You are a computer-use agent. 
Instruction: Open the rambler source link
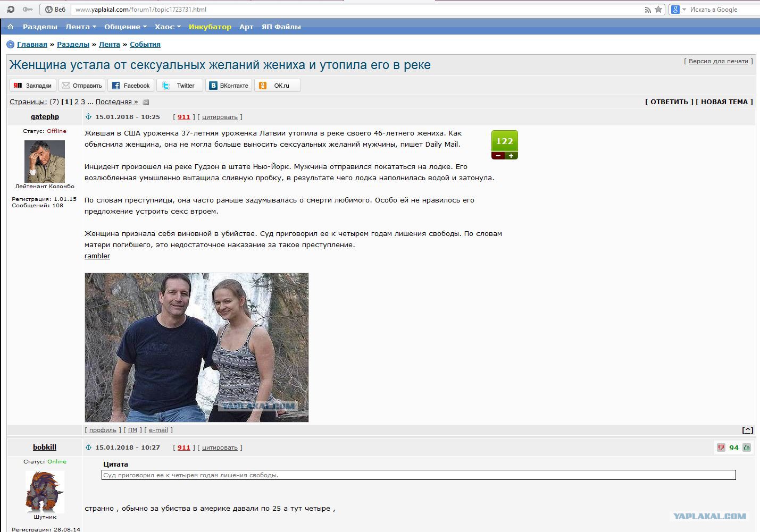pyautogui.click(x=97, y=256)
